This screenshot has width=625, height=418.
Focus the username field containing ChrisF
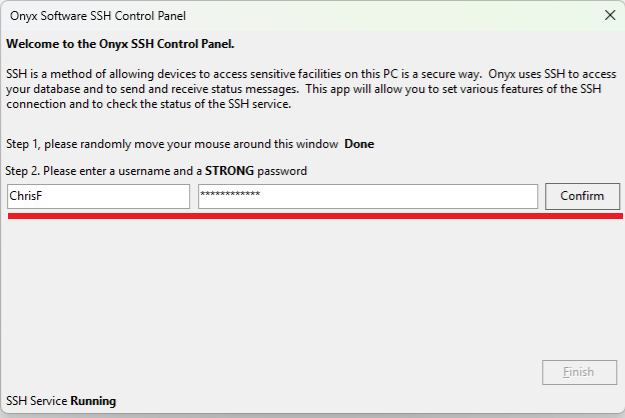[98, 197]
